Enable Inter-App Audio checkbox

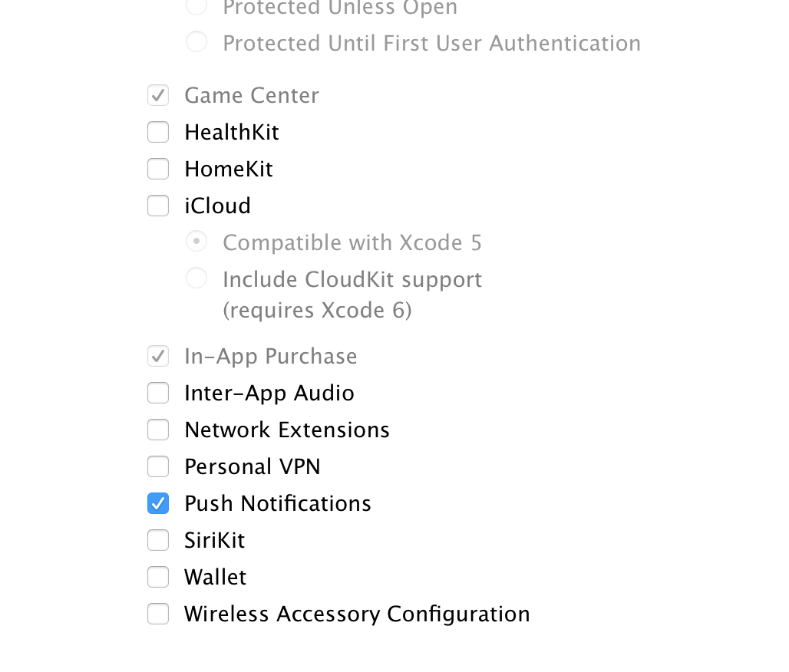click(x=158, y=393)
